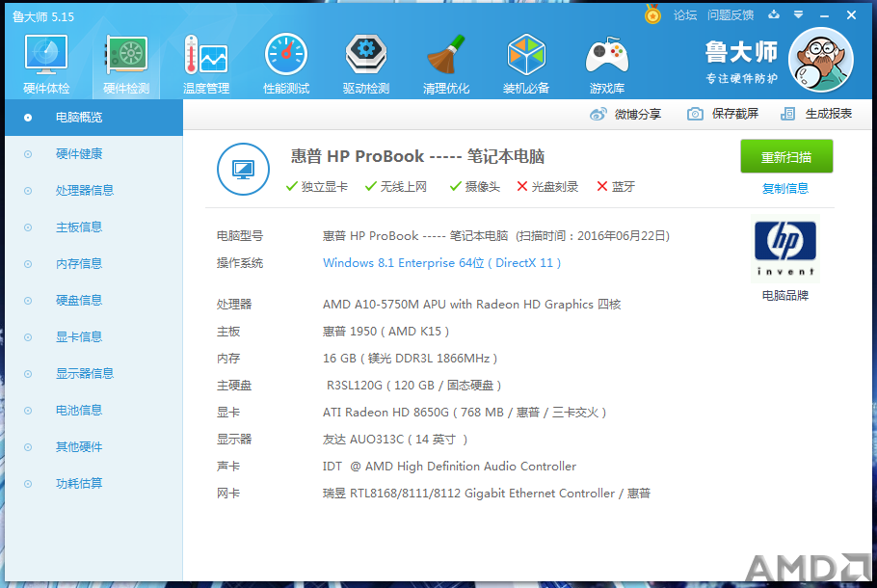Screen dimensions: 877x588
Task: Click the green 重新扫描 rescan button
Action: pos(786,156)
